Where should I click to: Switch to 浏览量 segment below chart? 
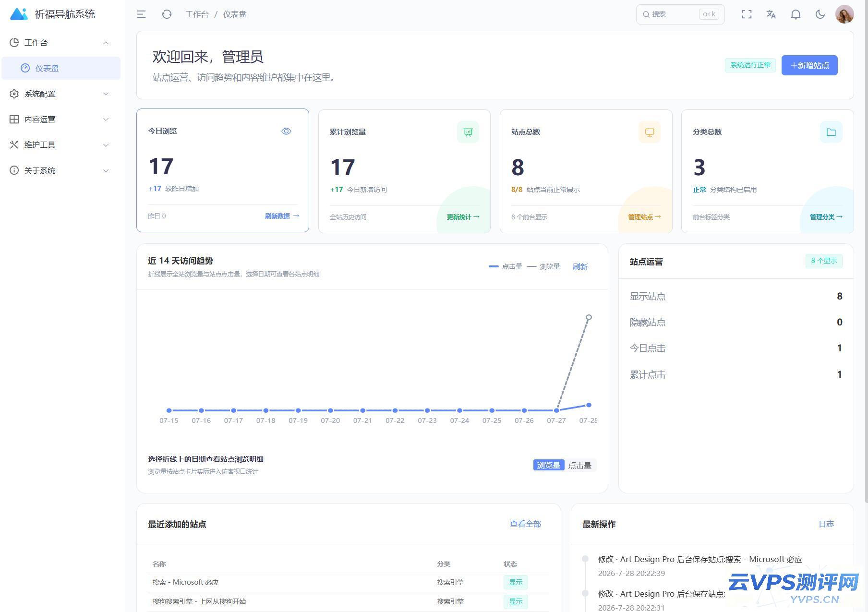pos(549,465)
